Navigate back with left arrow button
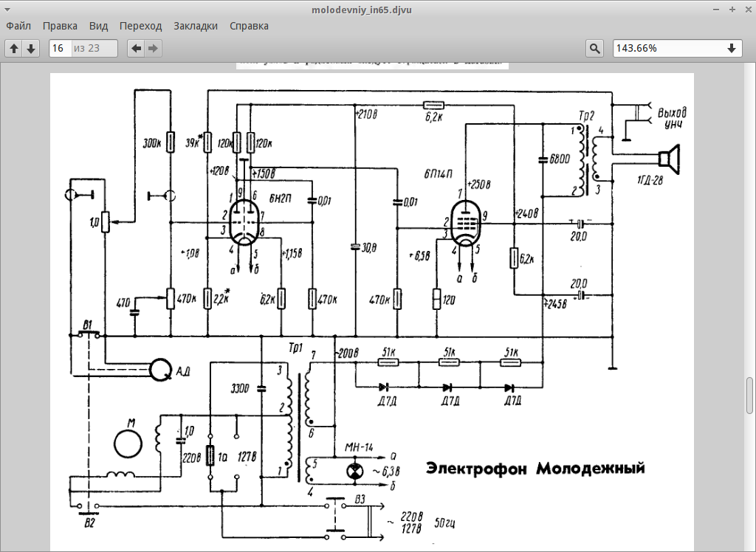756x552 pixels. (x=137, y=48)
